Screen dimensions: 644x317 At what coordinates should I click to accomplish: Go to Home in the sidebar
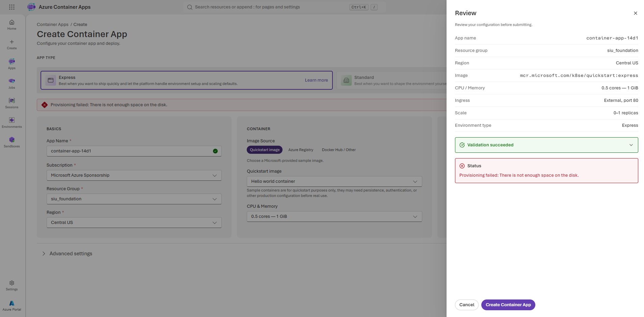[x=12, y=25]
